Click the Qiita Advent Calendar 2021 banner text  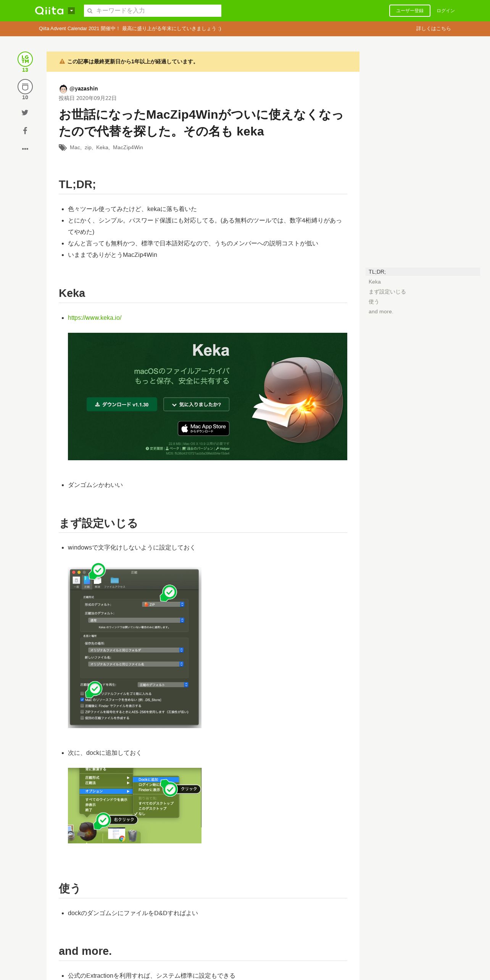130,29
